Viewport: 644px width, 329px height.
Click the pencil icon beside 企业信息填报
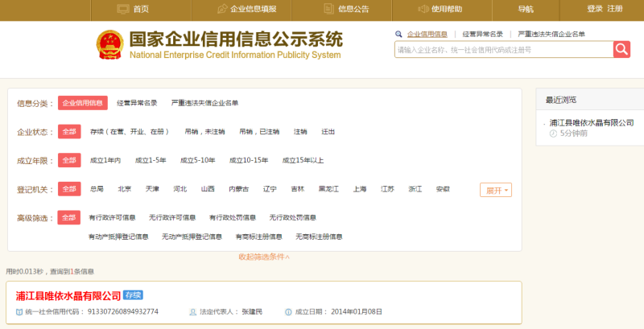point(222,9)
